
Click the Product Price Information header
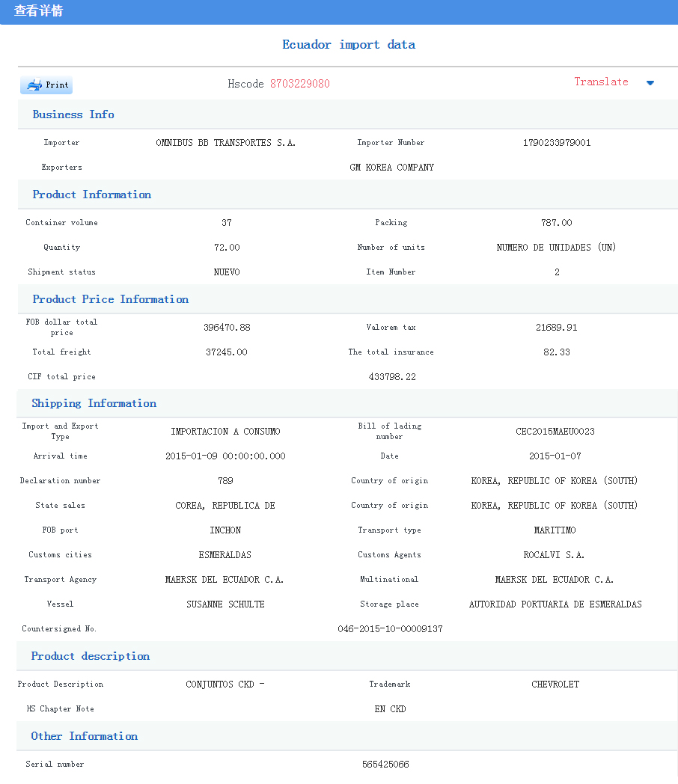pos(110,299)
